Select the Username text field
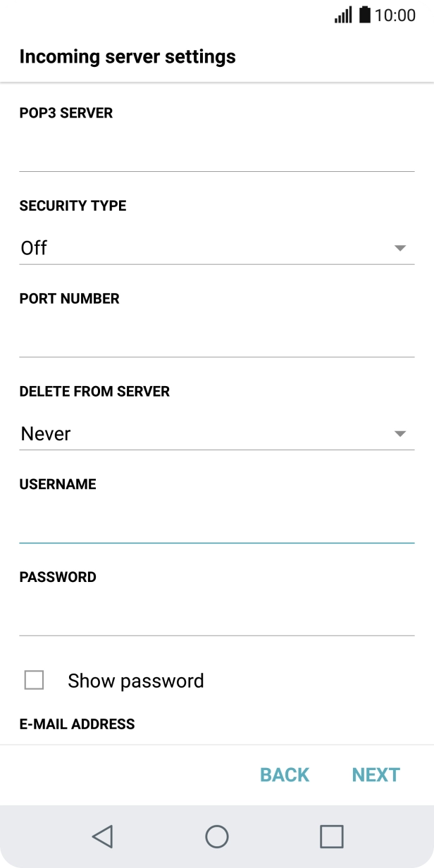 pos(216,524)
